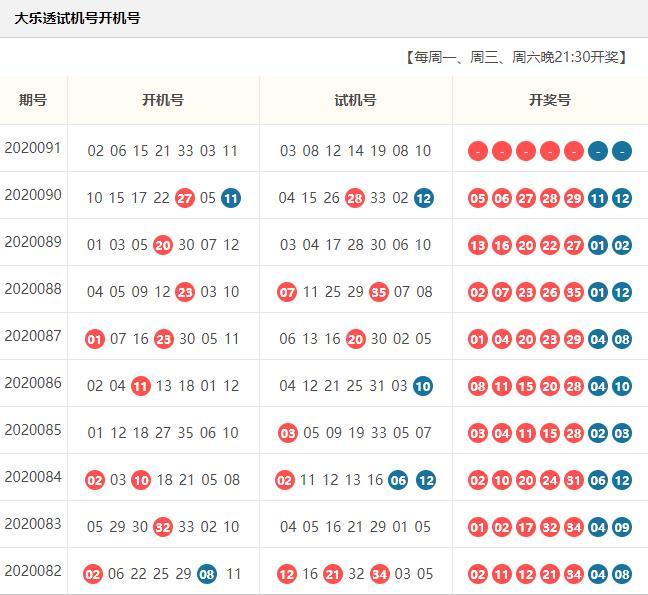Click blue ball 12 in 2020090 试机号
The image size is (648, 595).
[x=424, y=198]
